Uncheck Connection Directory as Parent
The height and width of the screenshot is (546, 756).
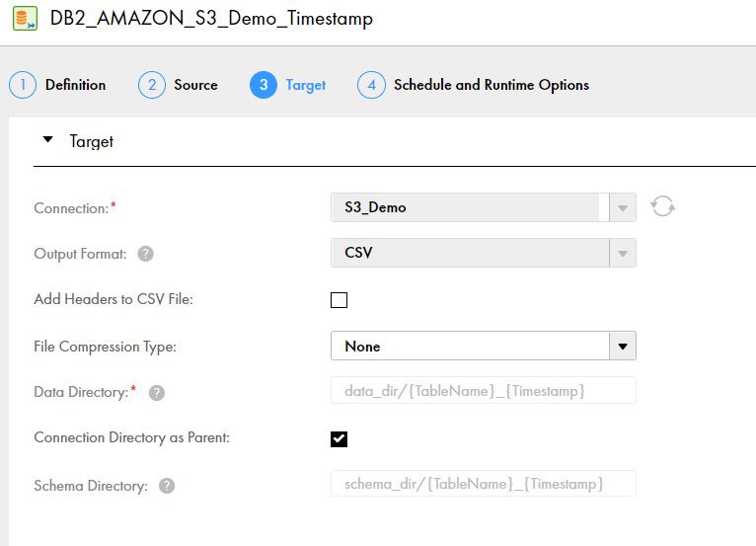pyautogui.click(x=339, y=439)
